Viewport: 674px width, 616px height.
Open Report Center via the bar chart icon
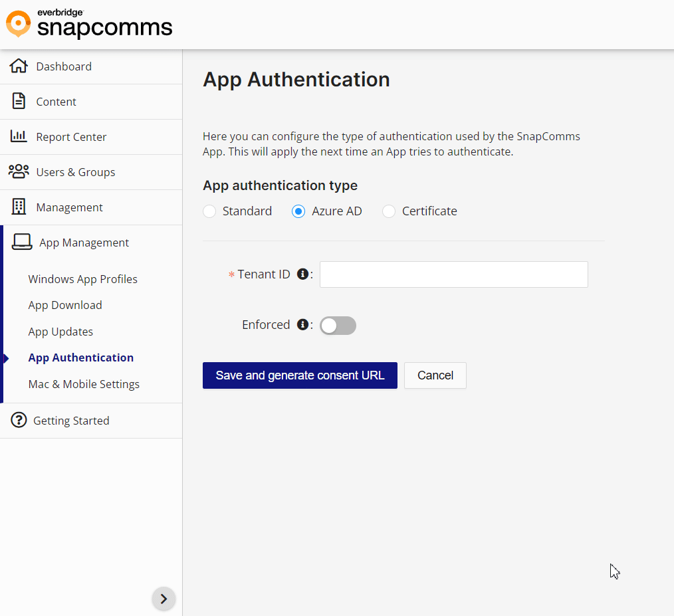coord(19,136)
